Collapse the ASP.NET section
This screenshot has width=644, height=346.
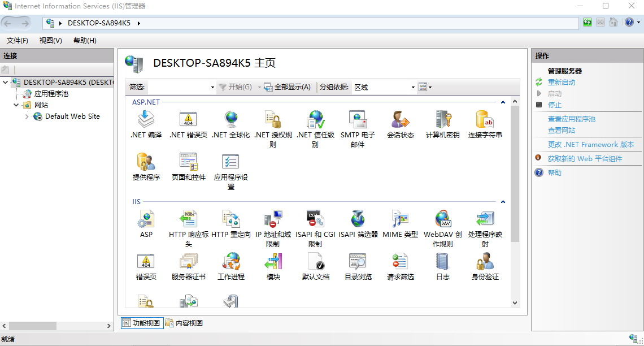point(502,102)
